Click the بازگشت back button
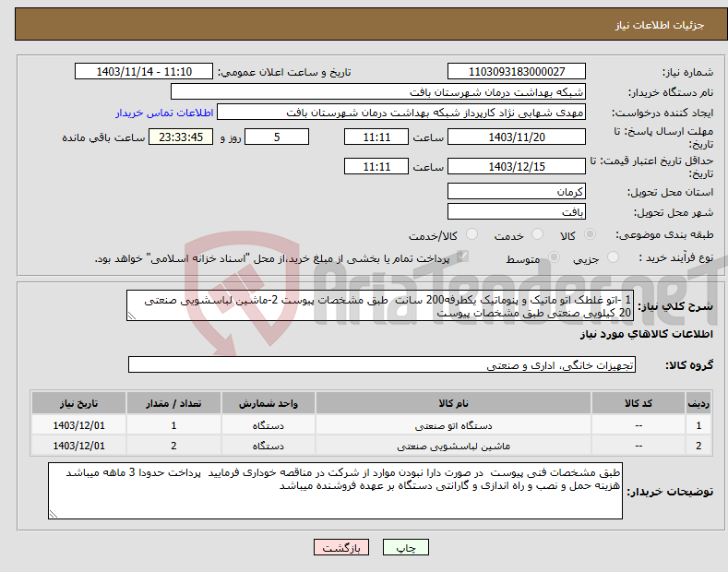The height and width of the screenshot is (572, 728). coord(341,547)
